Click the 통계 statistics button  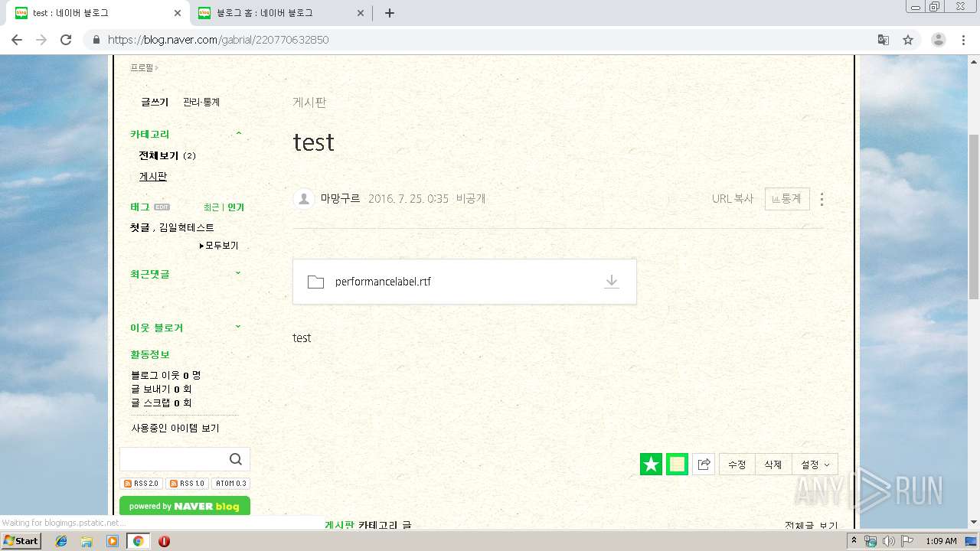787,199
